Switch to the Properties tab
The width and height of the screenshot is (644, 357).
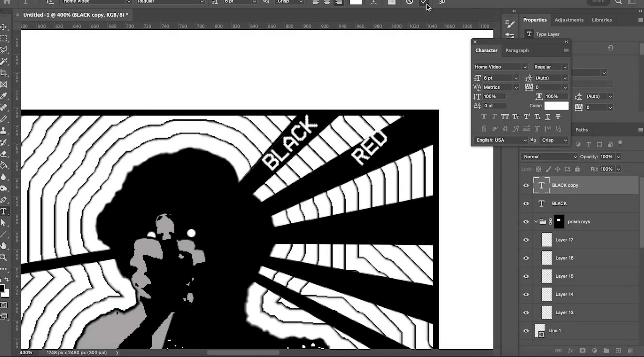pyautogui.click(x=535, y=20)
